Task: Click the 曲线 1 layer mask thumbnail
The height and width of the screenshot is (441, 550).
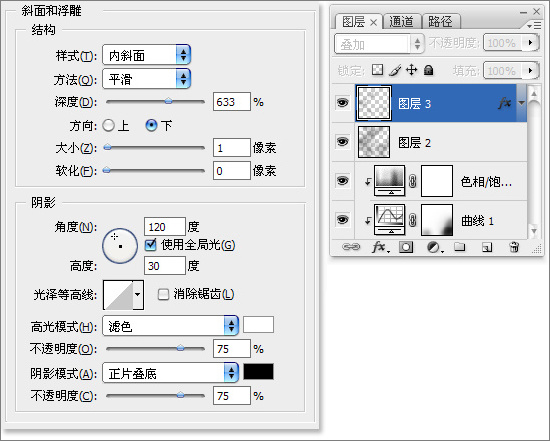Action: (x=437, y=220)
